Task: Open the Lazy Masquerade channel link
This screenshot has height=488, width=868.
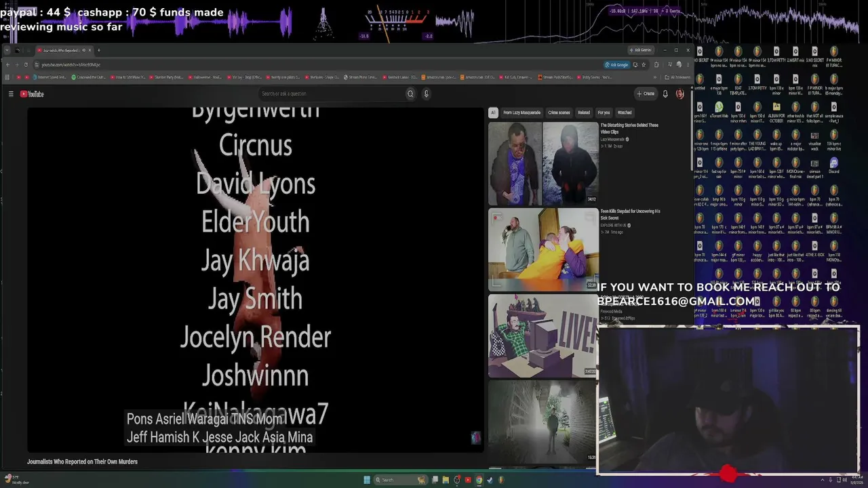Action: point(612,140)
